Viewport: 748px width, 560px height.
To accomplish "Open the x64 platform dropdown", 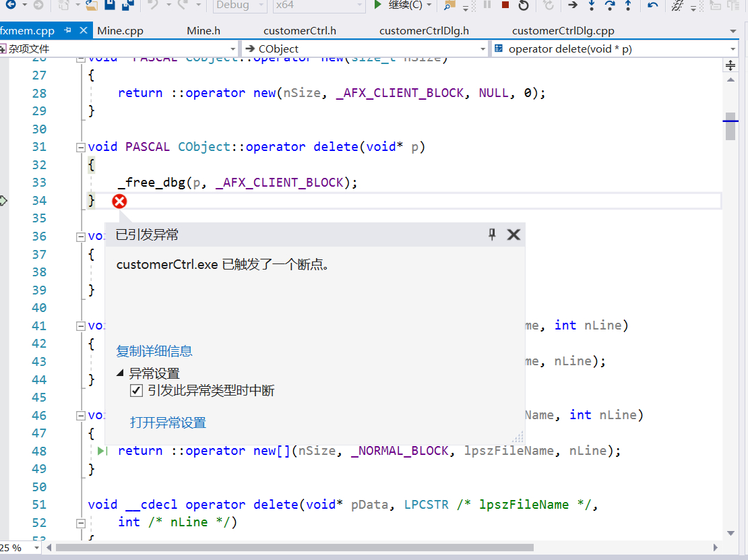I will coord(319,5).
